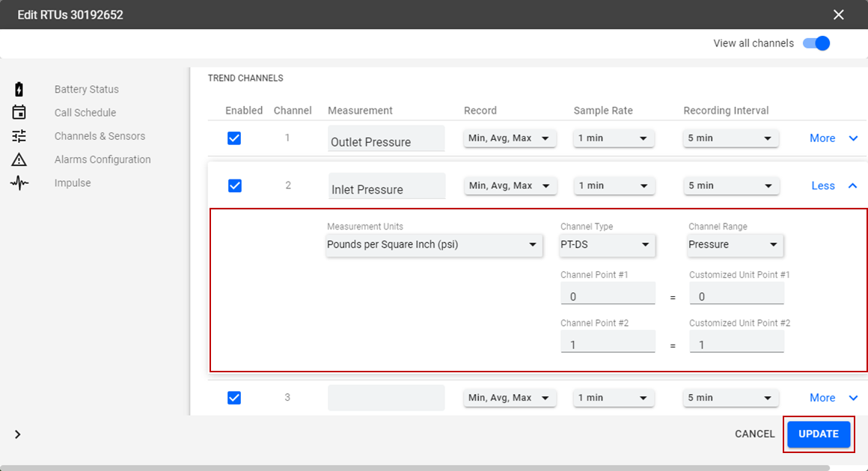Expand sidebar with bottom-left chevron arrow

tap(18, 434)
